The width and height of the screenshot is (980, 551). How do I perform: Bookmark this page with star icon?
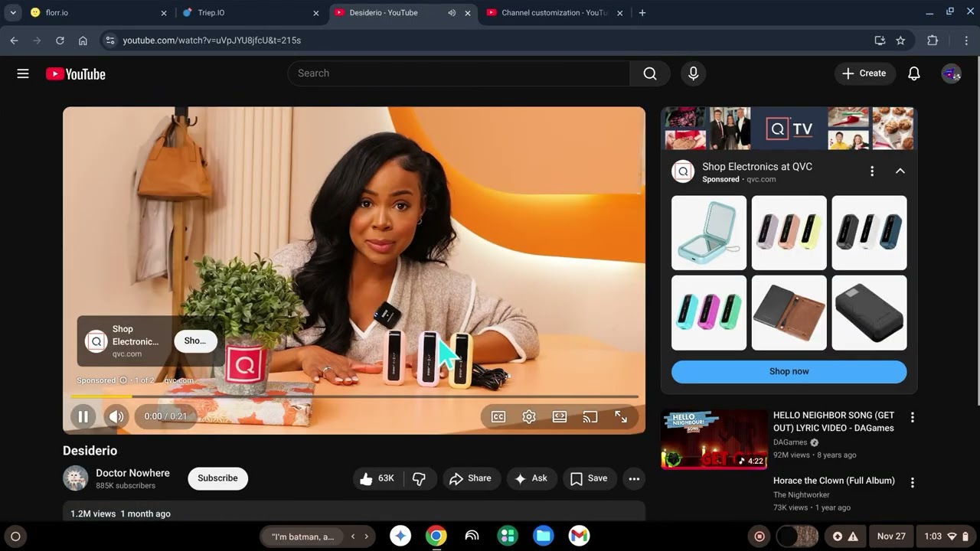click(x=900, y=41)
